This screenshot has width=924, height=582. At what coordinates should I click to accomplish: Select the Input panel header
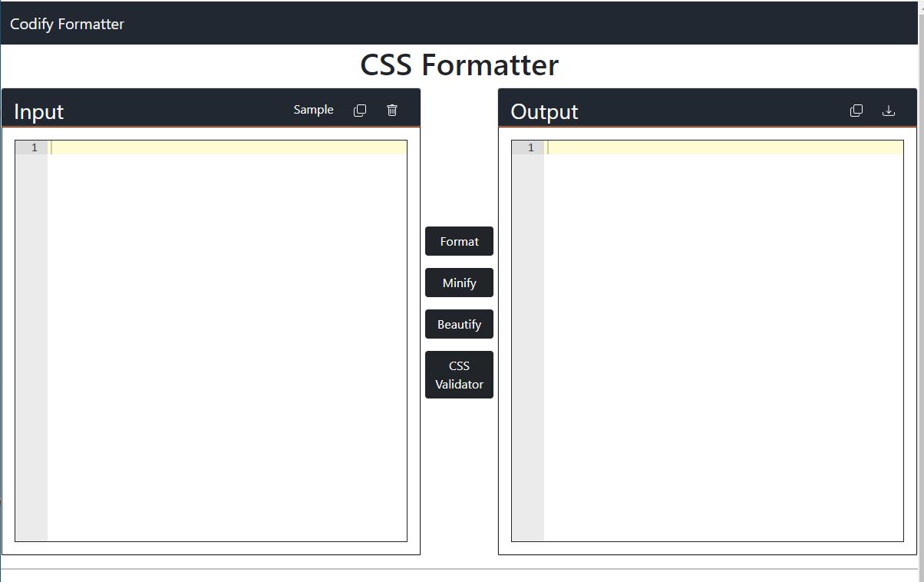pos(38,111)
